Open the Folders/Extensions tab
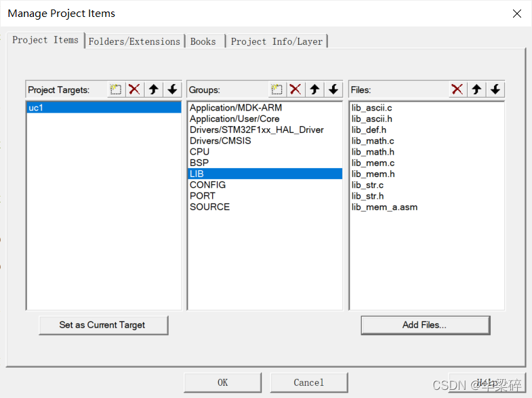 134,41
